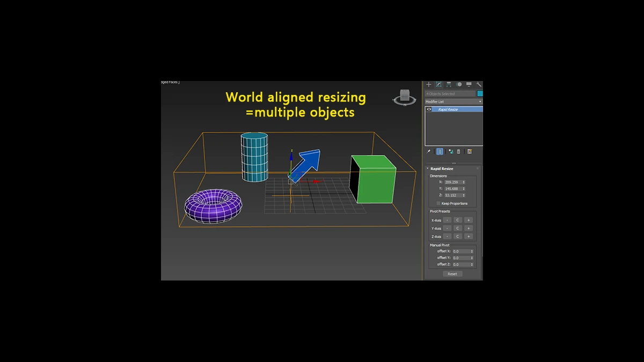Set Z-Axis pivot to minus

(x=447, y=237)
